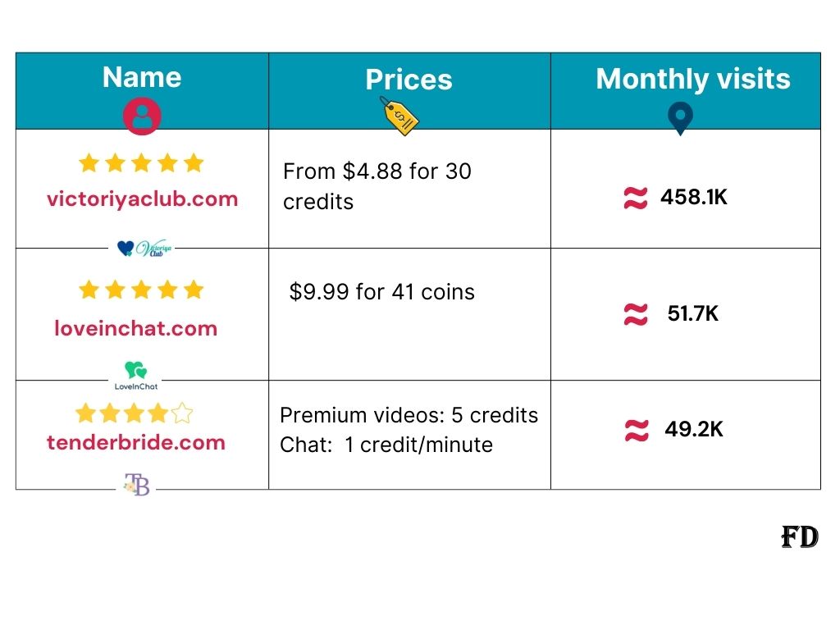Open the loveinchat.com link

pyautogui.click(x=136, y=328)
